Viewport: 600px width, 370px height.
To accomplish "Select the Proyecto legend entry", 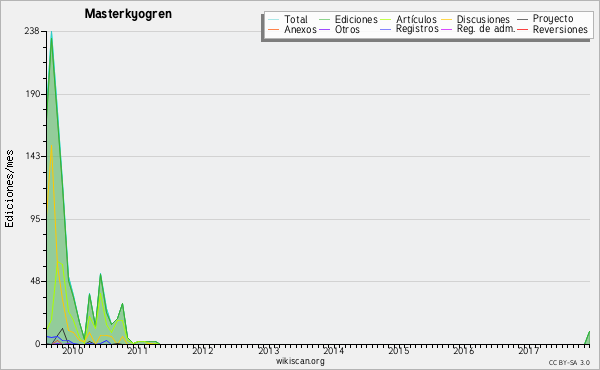I will coord(545,18).
